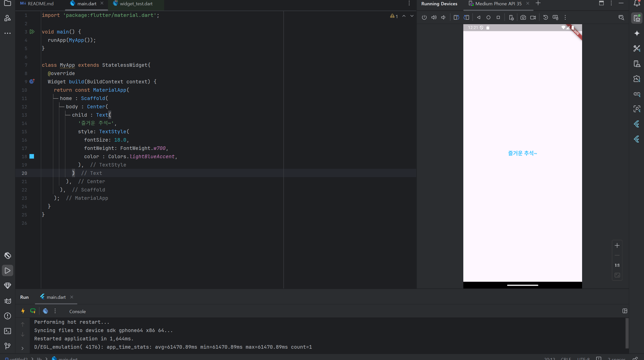Open the Gemini sparkle tool window
The width and height of the screenshot is (644, 360).
[637, 34]
